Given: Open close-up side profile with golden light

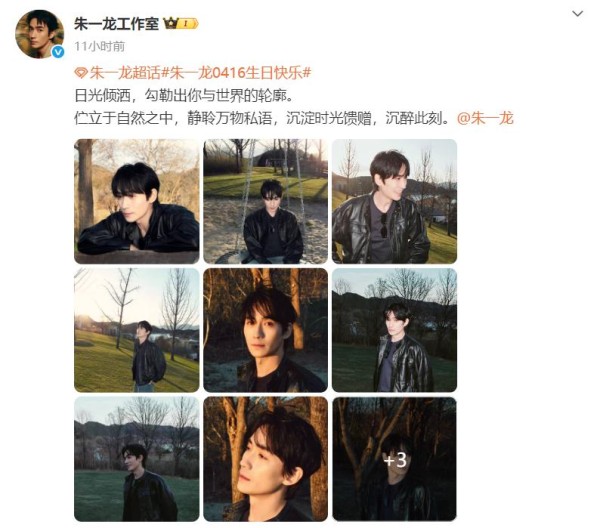Looking at the screenshot, I should (266, 459).
